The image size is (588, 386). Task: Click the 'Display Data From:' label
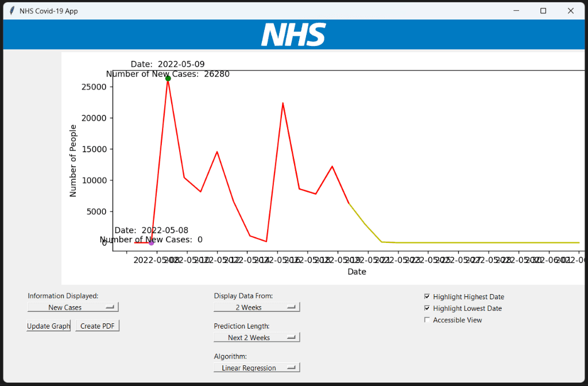click(x=243, y=296)
